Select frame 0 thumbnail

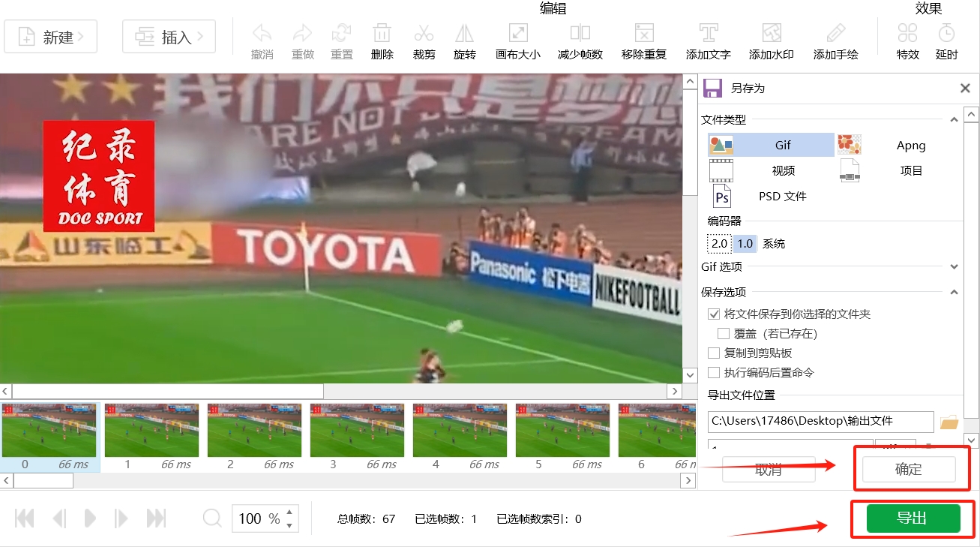pyautogui.click(x=49, y=437)
